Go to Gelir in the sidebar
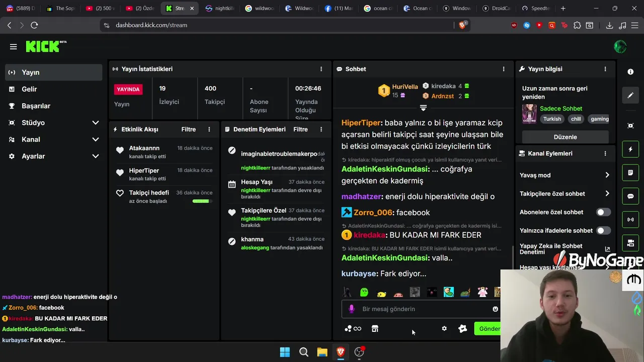Screen dimensions: 644x362 [x=54, y=89]
